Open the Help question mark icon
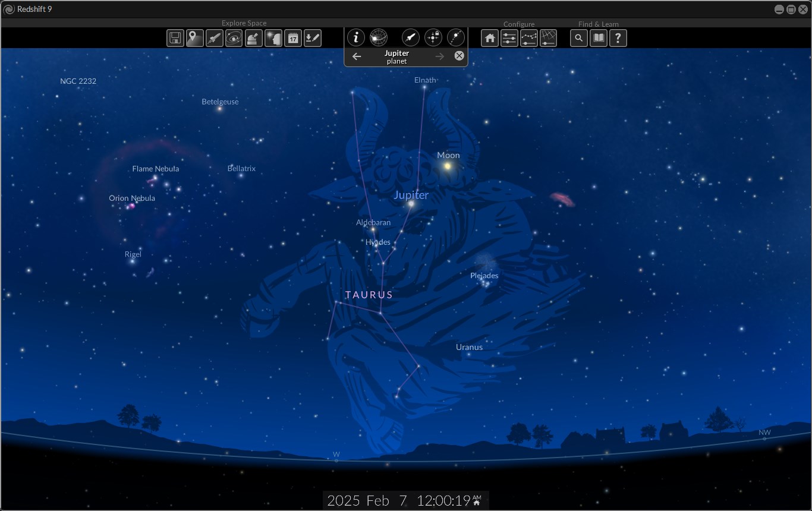 [618, 38]
